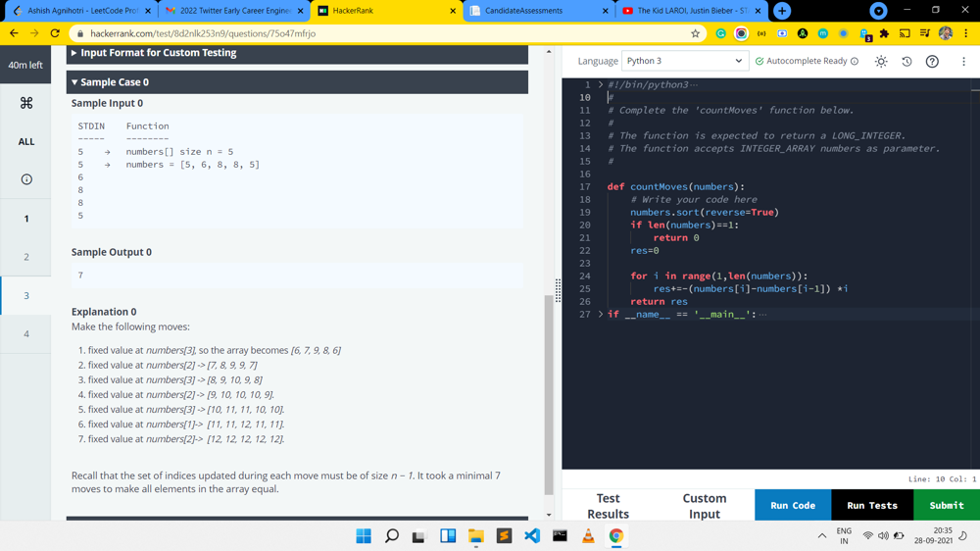Open the editor three-dots more options menu

963,62
